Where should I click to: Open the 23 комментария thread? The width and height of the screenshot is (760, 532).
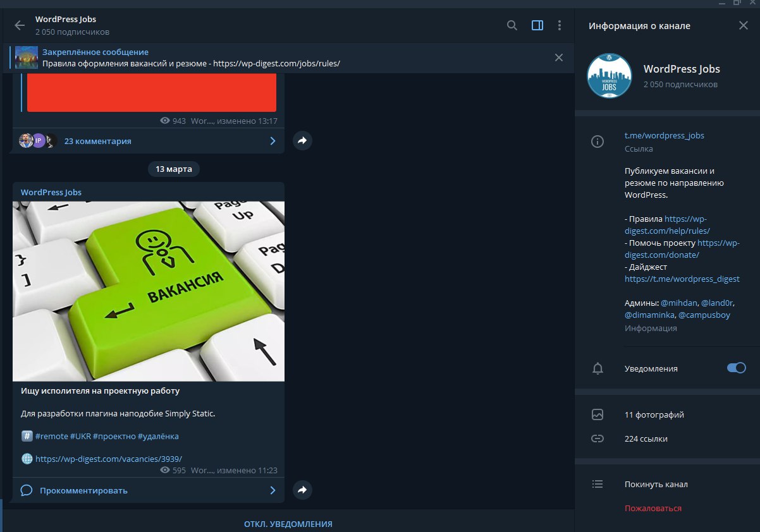click(98, 141)
